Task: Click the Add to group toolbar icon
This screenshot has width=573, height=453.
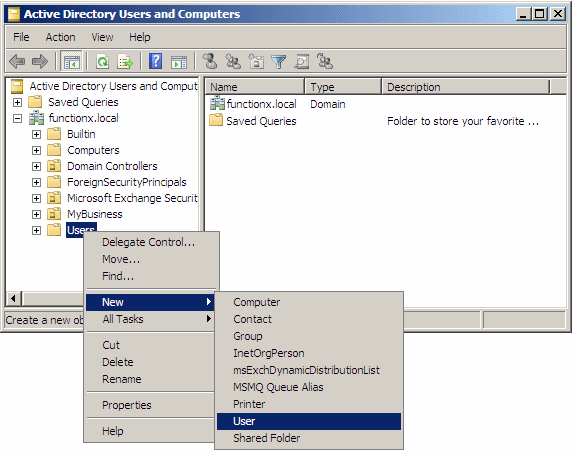Action: pos(325,61)
